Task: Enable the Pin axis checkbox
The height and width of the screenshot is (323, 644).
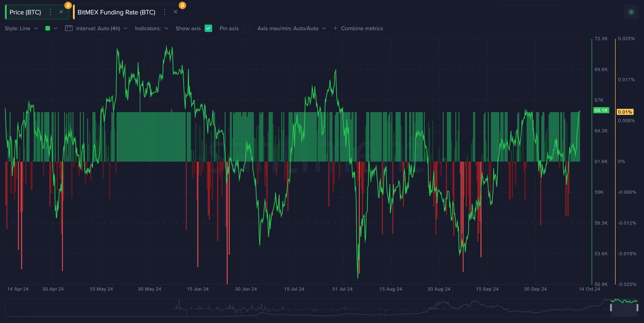Action: (246, 28)
